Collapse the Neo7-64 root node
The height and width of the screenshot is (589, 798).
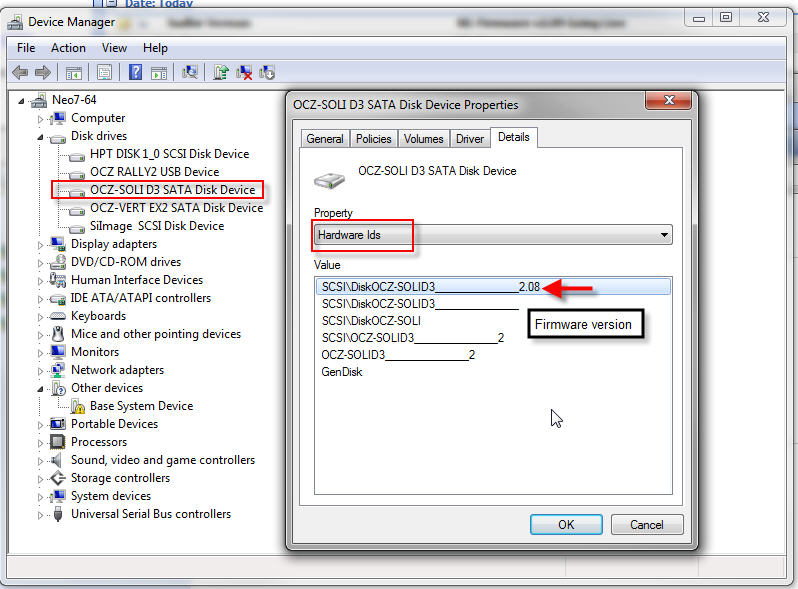pyautogui.click(x=21, y=101)
